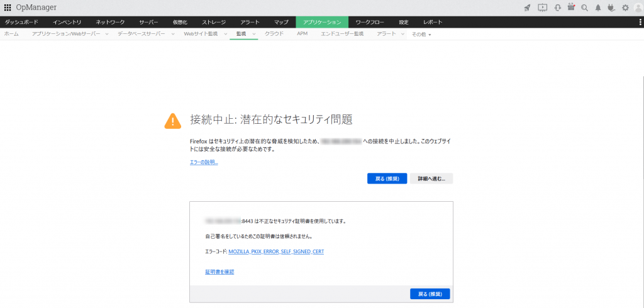Click the user profile avatar
This screenshot has width=644, height=308.
tap(638, 8)
